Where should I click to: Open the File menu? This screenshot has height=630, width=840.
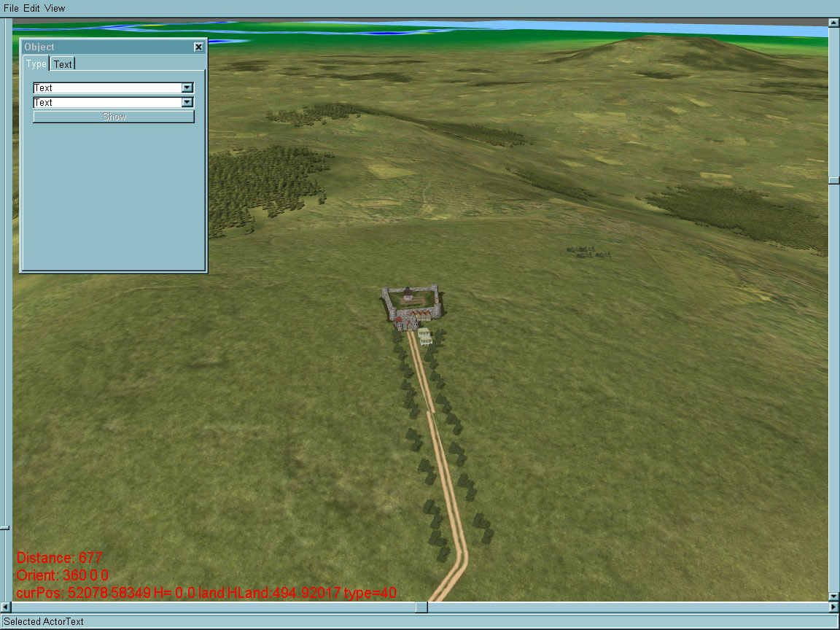(11, 8)
